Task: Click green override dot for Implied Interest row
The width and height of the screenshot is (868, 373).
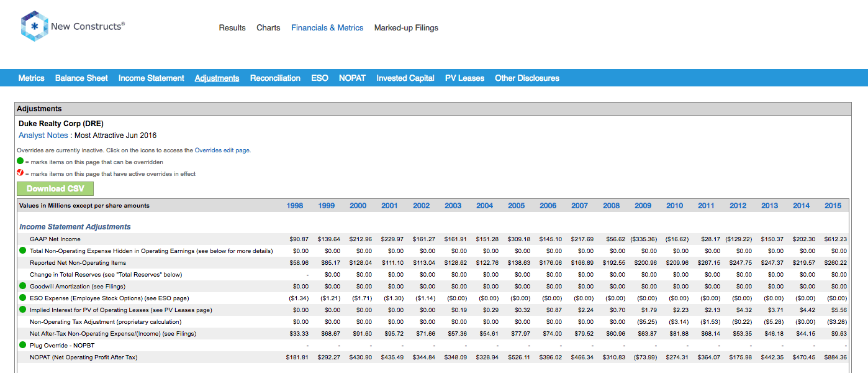Action: (x=23, y=310)
